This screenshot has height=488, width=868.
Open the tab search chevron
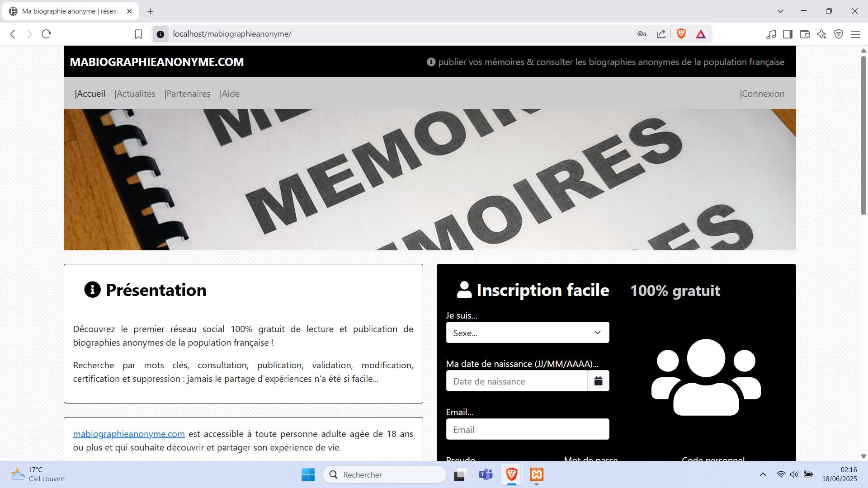click(780, 11)
